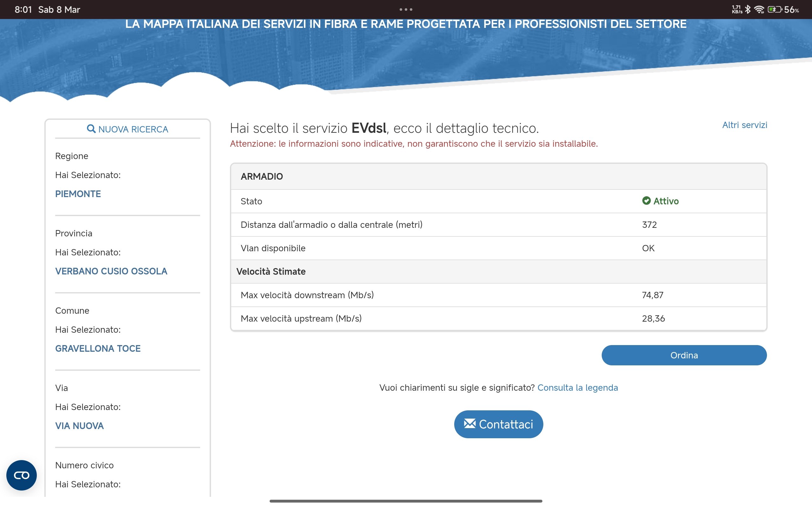812x507 pixels.
Task: Tap the green Attivo check icon
Action: [x=646, y=201]
